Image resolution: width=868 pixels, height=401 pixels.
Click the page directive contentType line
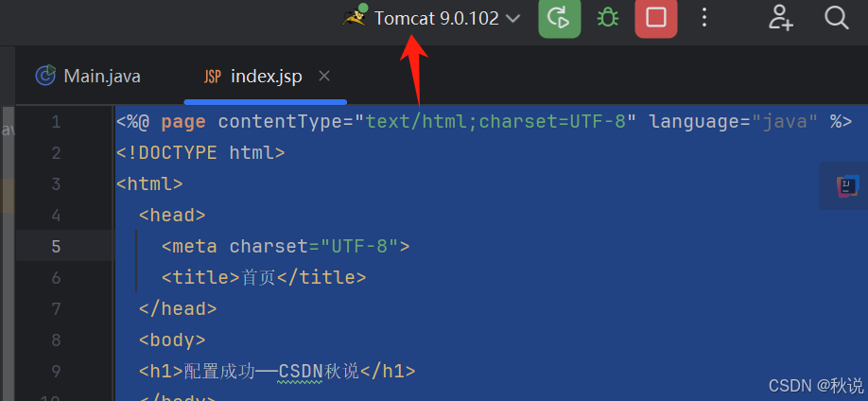(484, 121)
